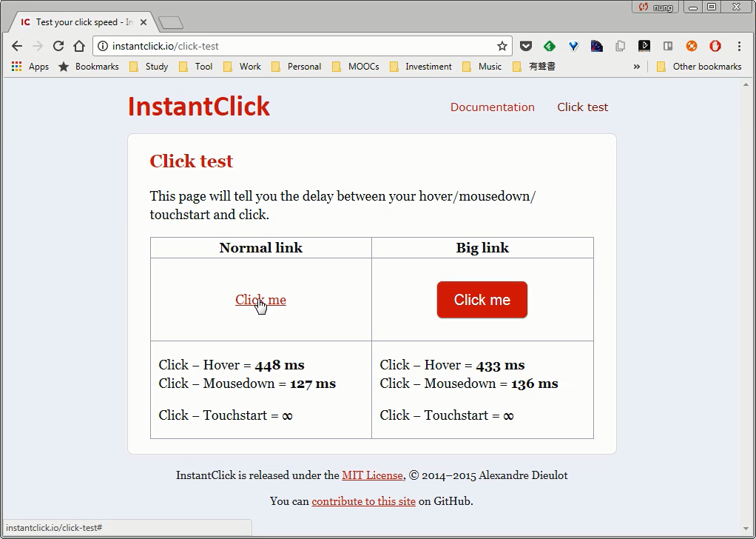Expand the Tool bookmark folder
756x539 pixels.
pos(196,67)
